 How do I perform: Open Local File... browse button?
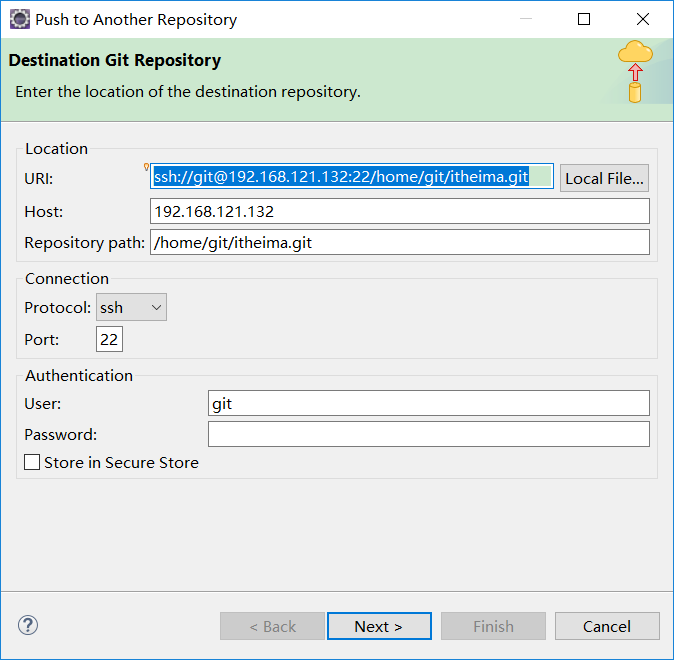604,178
